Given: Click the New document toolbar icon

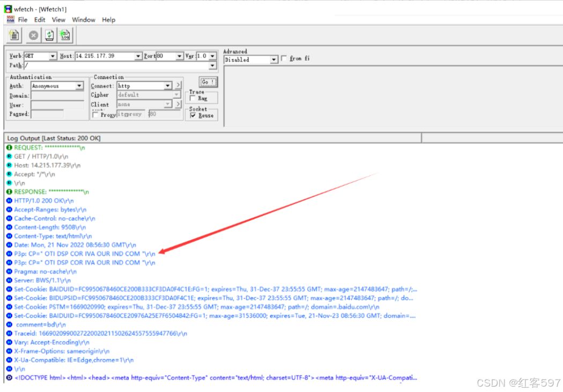Looking at the screenshot, I should point(14,35).
